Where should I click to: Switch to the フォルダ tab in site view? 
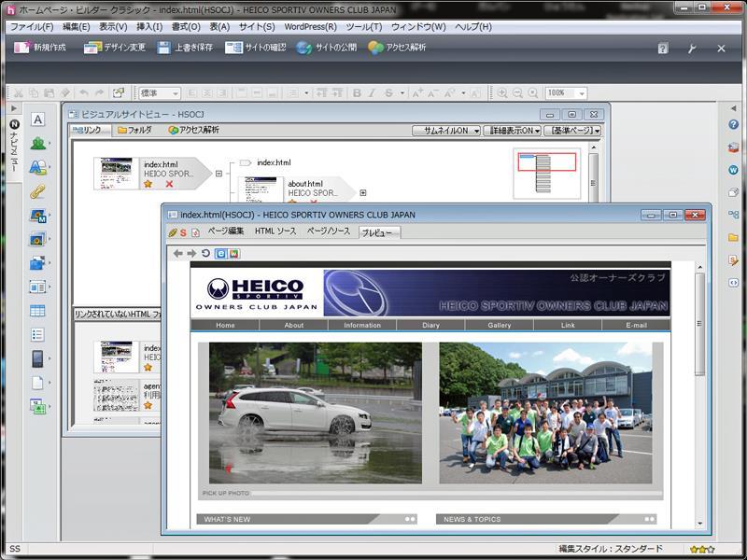coord(134,130)
